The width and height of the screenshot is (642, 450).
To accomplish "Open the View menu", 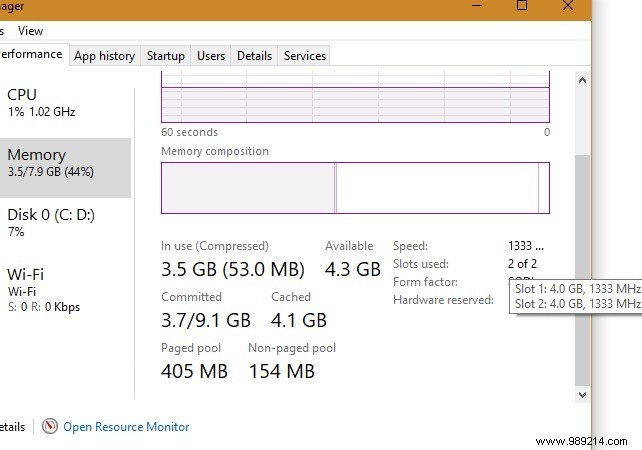I will pyautogui.click(x=30, y=31).
